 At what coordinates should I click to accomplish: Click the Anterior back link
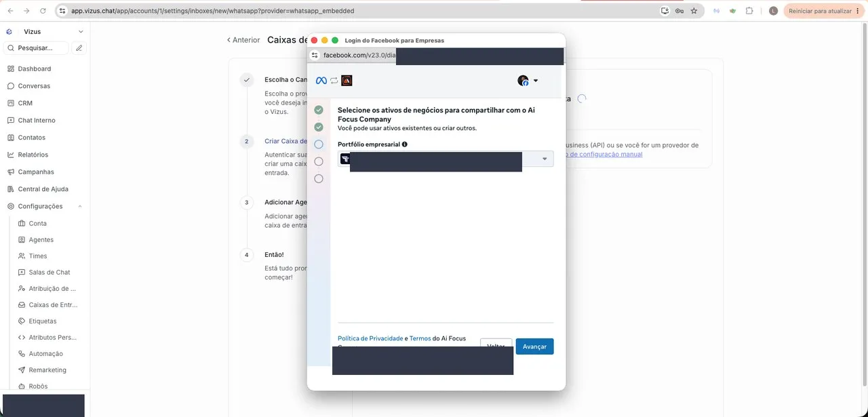click(243, 40)
